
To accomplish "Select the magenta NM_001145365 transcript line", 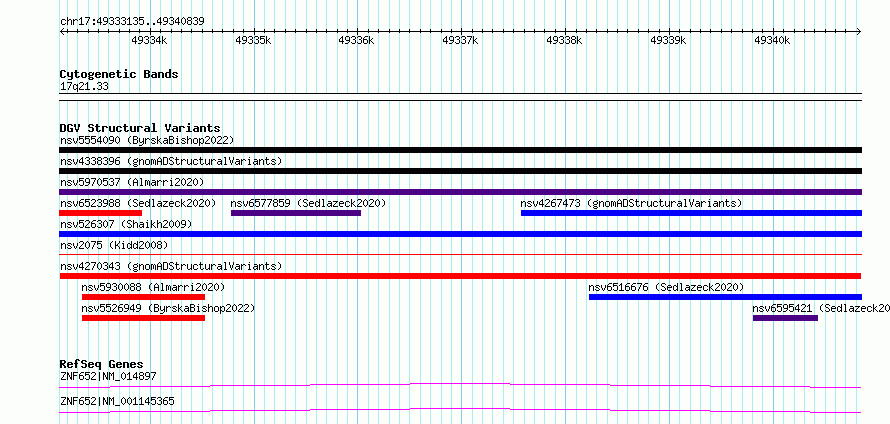I will [x=460, y=410].
